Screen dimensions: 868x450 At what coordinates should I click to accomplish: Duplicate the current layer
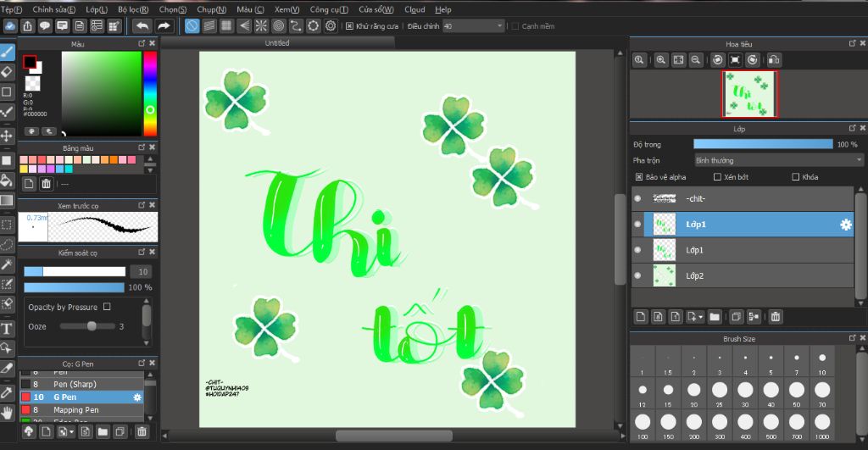click(x=736, y=317)
